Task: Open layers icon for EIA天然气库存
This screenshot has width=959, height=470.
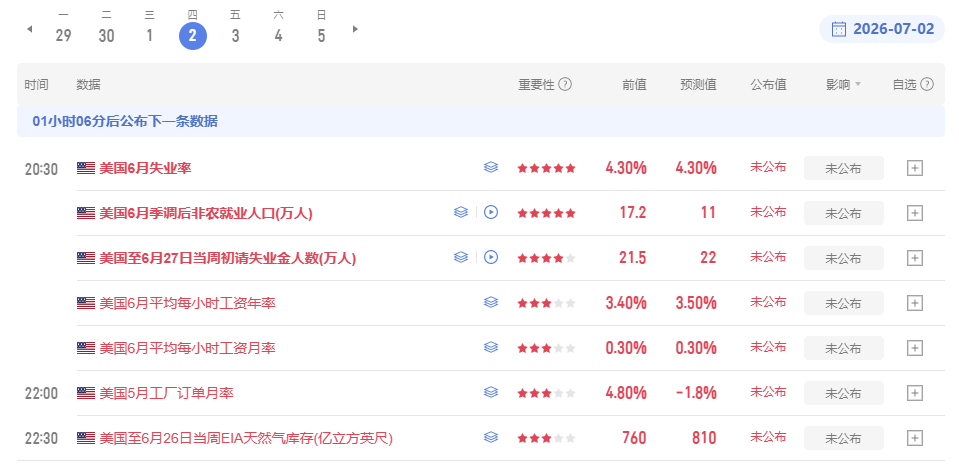Action: (x=491, y=438)
